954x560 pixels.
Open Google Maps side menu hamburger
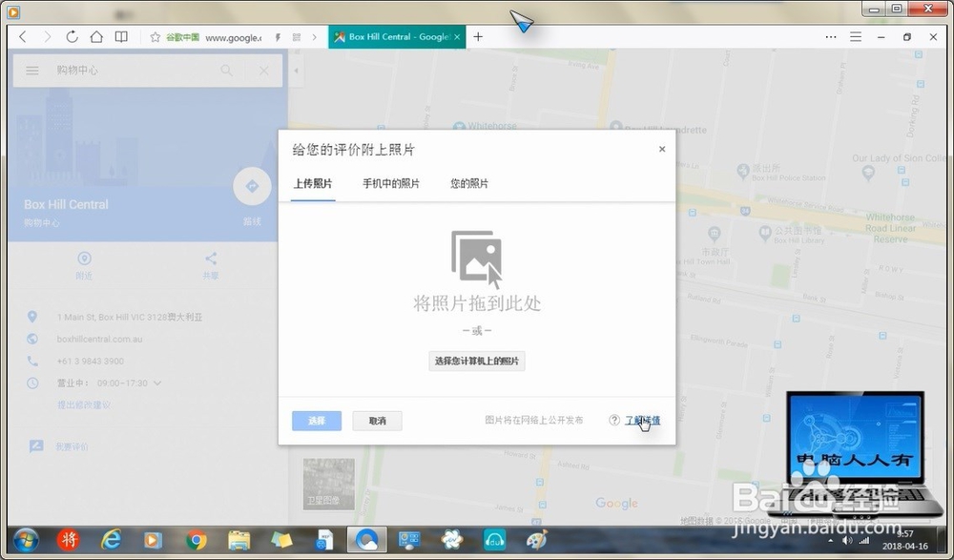coord(32,71)
